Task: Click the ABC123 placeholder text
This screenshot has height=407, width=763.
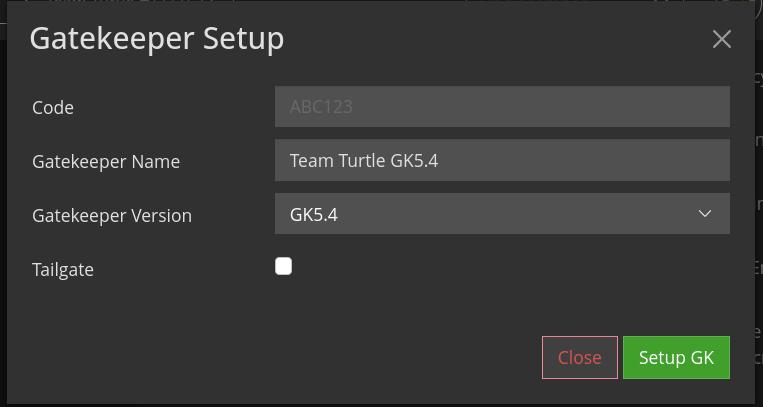Action: click(321, 107)
